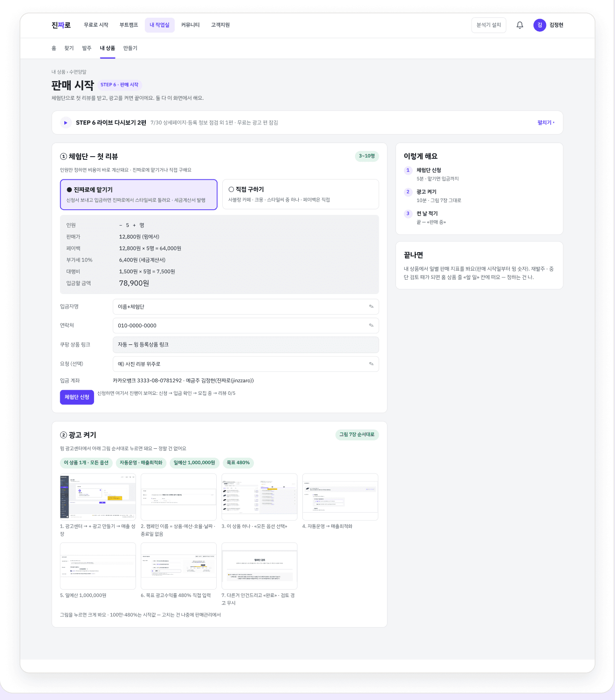Increase 인원 with the plus button
The image size is (615, 700).
pyautogui.click(x=134, y=225)
